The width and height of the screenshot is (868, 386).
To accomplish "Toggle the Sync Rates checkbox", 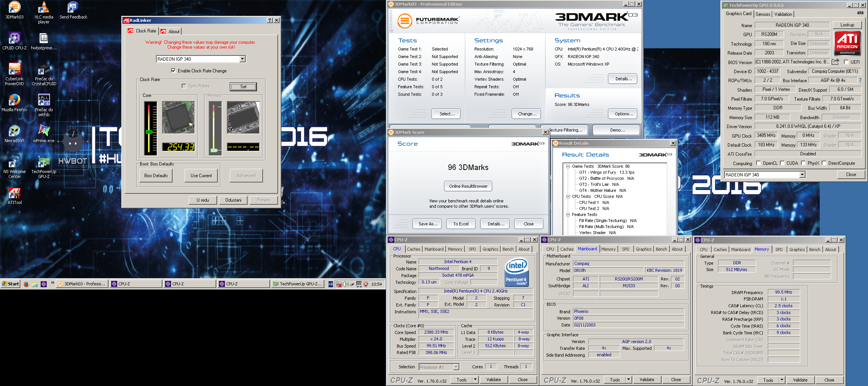I will [x=184, y=86].
